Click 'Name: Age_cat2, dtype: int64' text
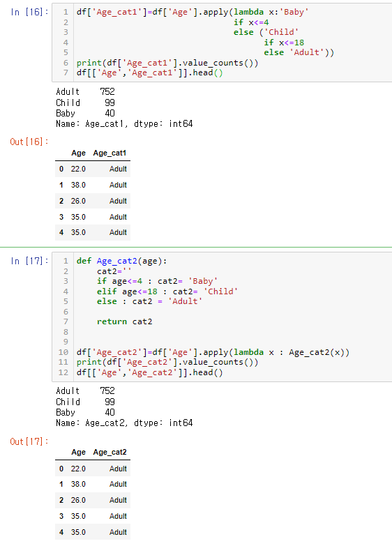Viewport: 392px width, 546px height. click(124, 423)
